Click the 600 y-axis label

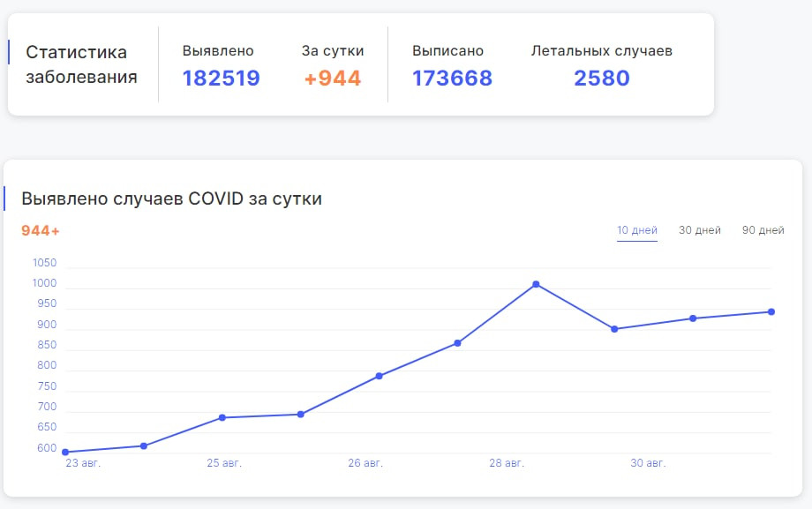[x=47, y=448]
